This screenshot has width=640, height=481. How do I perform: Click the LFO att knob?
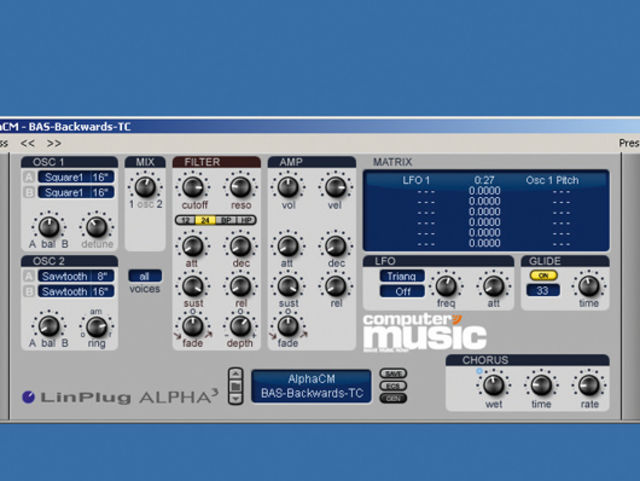(x=494, y=286)
